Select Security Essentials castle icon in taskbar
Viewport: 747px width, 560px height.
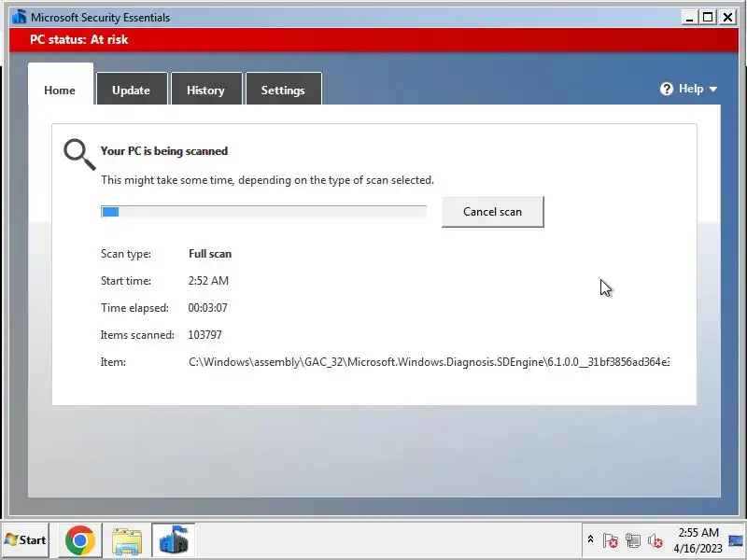click(174, 539)
